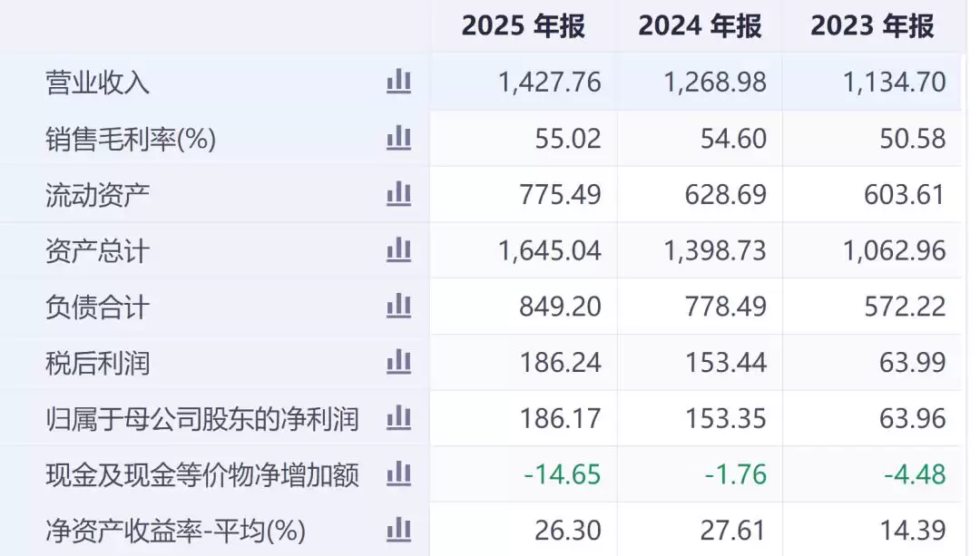Screen dimensions: 980x556
Task: Select the 2025 年报 column header
Action: coord(524,26)
